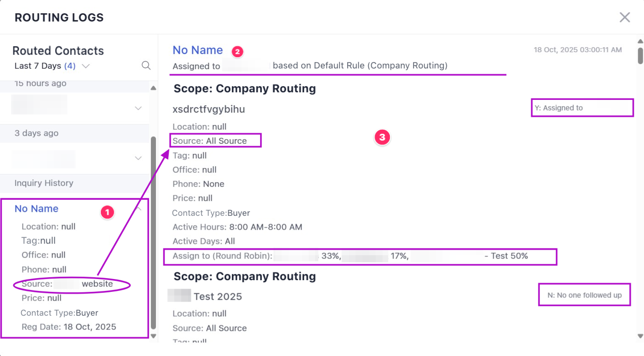The image size is (644, 356).
Task: Collapse the No Name contact details
Action: [x=139, y=208]
